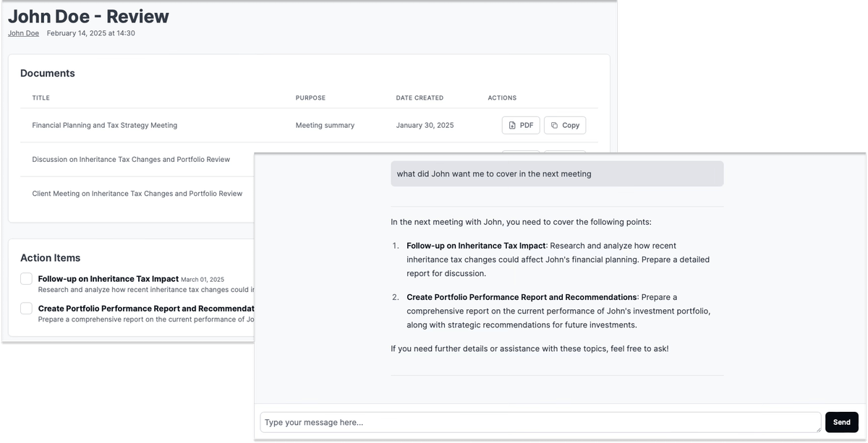Image resolution: width=868 pixels, height=443 pixels.
Task: Sort documents by the TITLE column header
Action: click(x=41, y=98)
